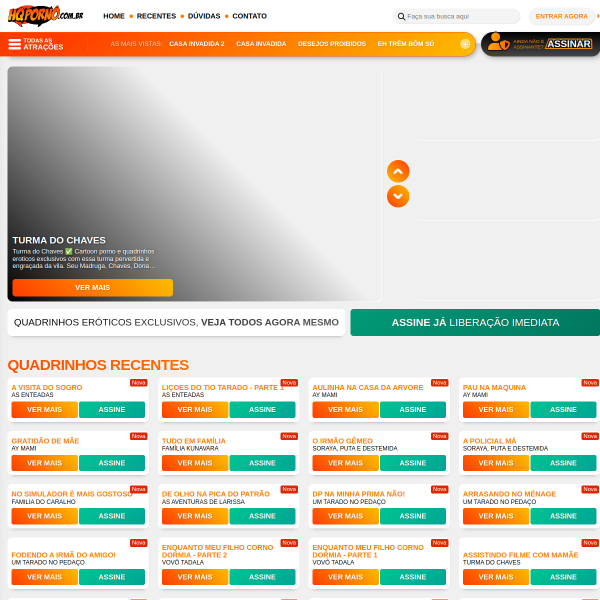Click ASSINE under O IRMÃO GÊMEO
600x600 pixels.
(413, 463)
